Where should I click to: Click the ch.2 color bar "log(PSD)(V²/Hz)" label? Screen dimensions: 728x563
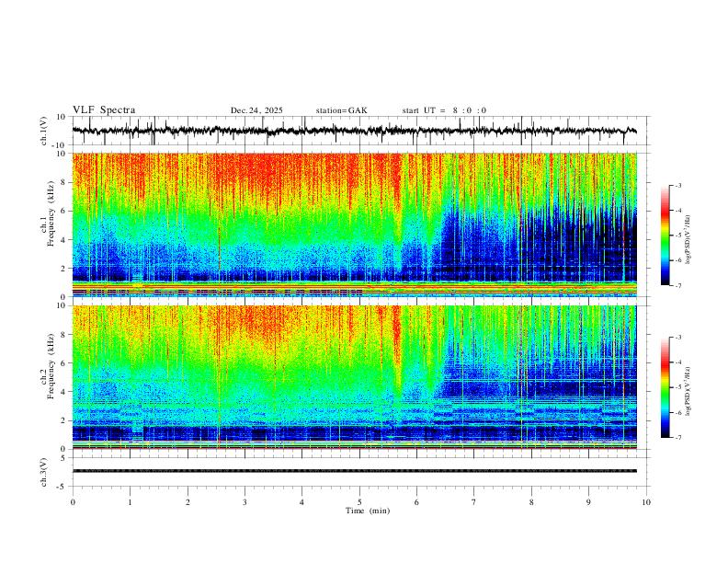(x=688, y=391)
